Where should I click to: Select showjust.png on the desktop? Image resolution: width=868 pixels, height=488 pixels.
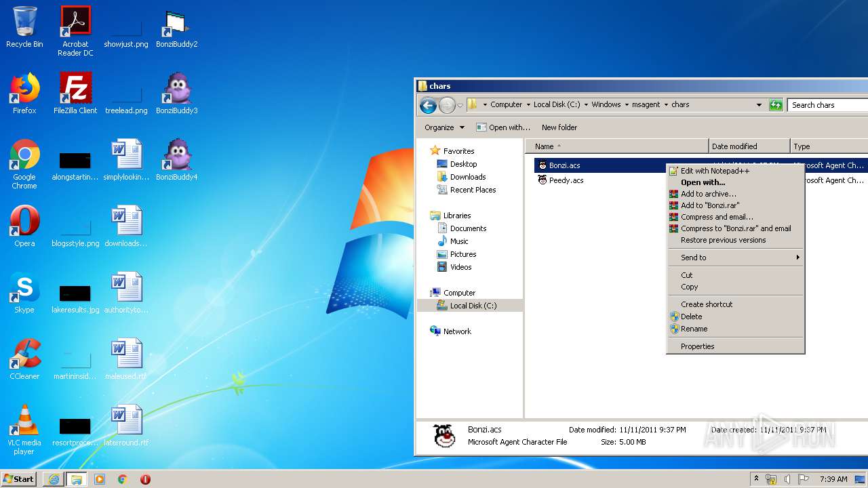tap(126, 31)
